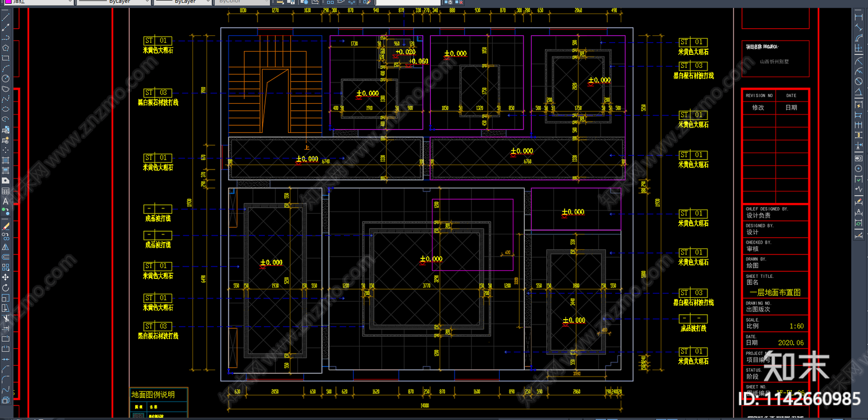This screenshot has height=420, width=868.
Task: Click the date value 2020.06
Action: [x=791, y=343]
